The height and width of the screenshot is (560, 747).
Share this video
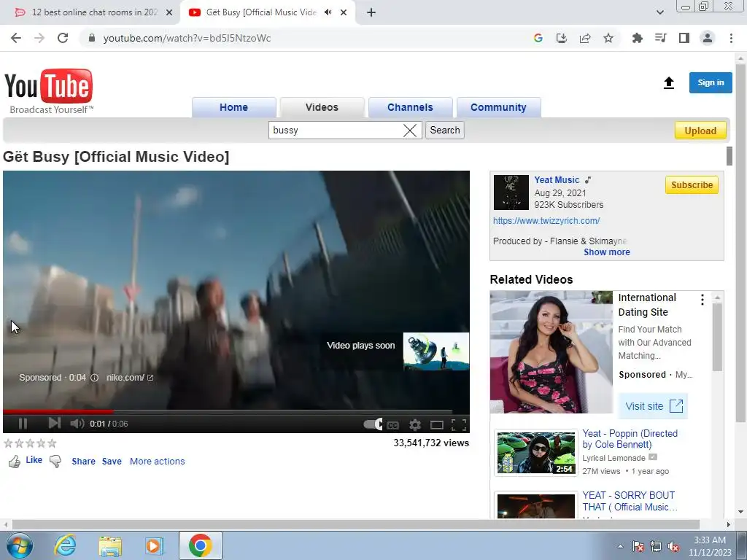[x=83, y=462]
